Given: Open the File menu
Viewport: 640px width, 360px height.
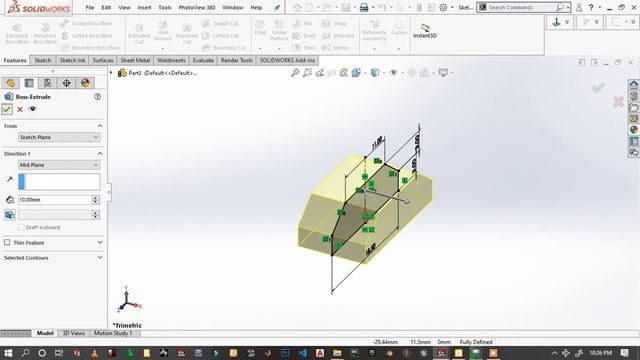Looking at the screenshot, I should coord(90,7).
